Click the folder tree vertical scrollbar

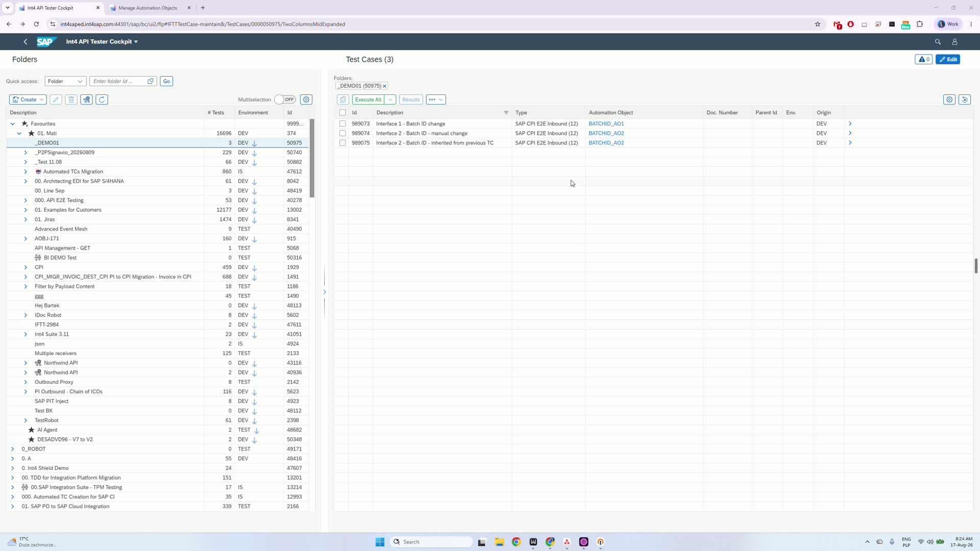point(312,158)
